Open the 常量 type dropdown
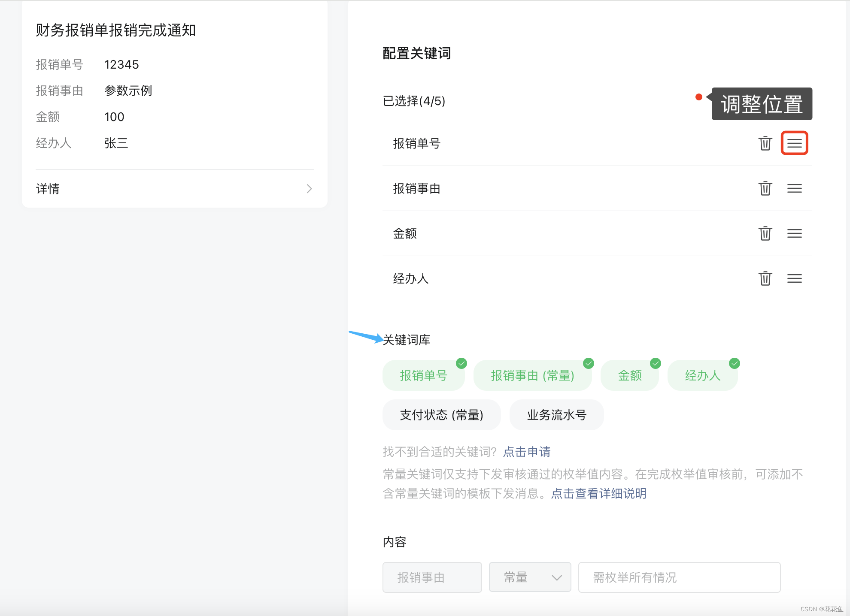Image resolution: width=850 pixels, height=616 pixels. [530, 577]
